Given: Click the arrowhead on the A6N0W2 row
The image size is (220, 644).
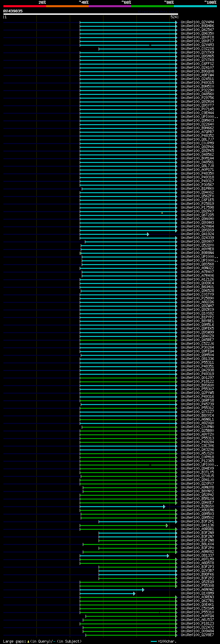Looking at the screenshot, I should (x=143, y=590).
